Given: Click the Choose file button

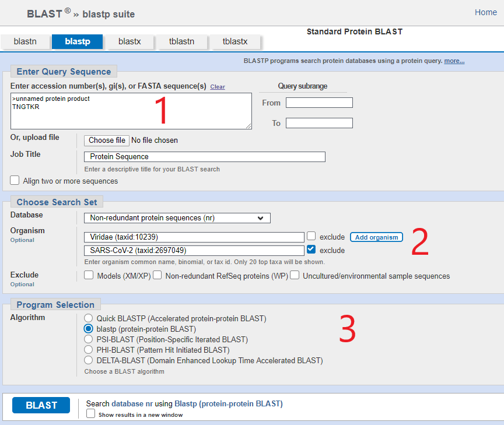Looking at the screenshot, I should point(107,141).
